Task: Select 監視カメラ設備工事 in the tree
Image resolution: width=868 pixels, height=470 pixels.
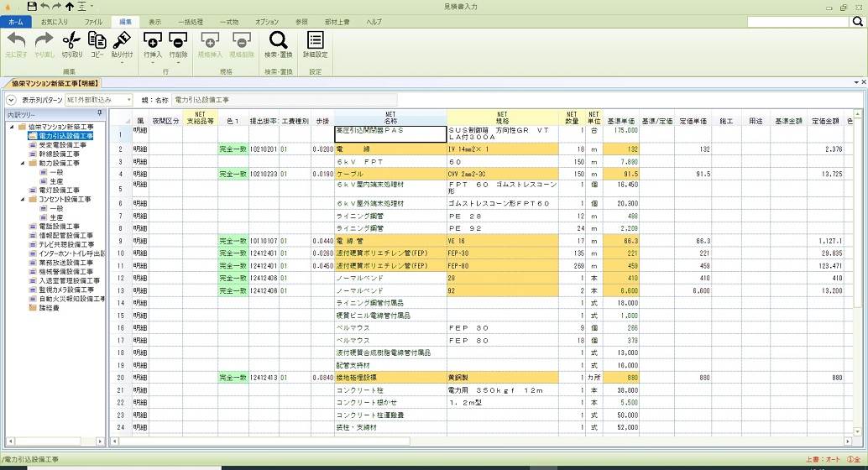Action: (65, 290)
